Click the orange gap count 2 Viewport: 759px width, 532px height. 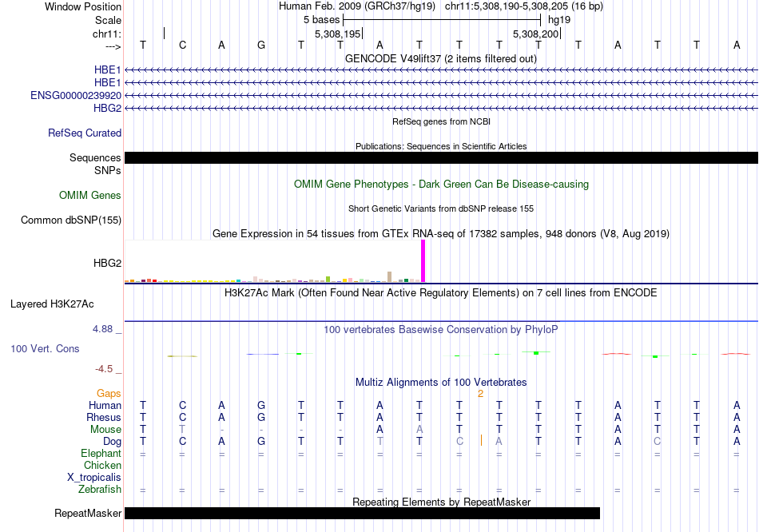click(x=480, y=394)
